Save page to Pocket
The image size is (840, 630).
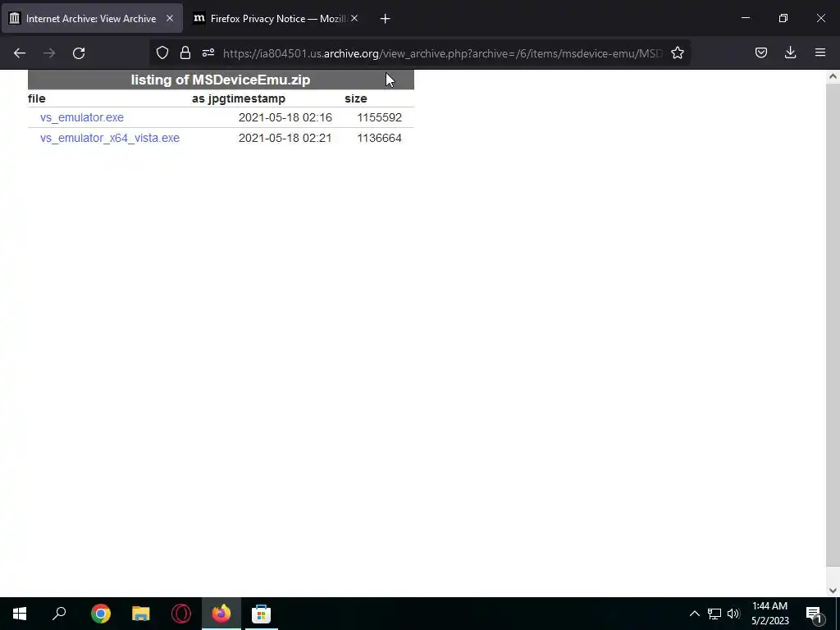pos(761,52)
